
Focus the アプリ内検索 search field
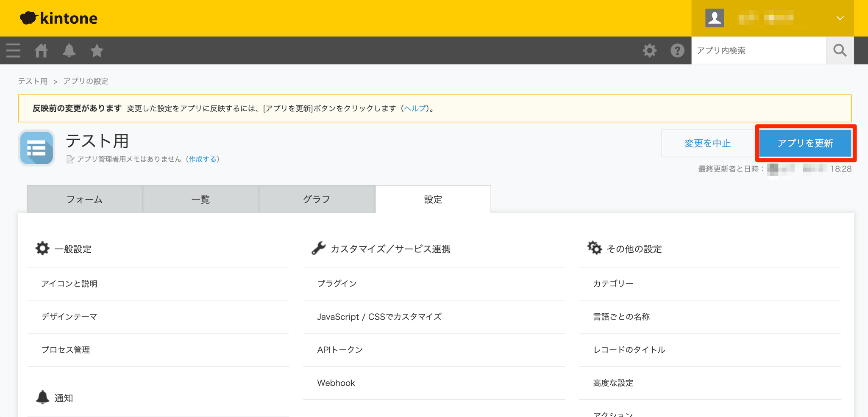pyautogui.click(x=759, y=50)
